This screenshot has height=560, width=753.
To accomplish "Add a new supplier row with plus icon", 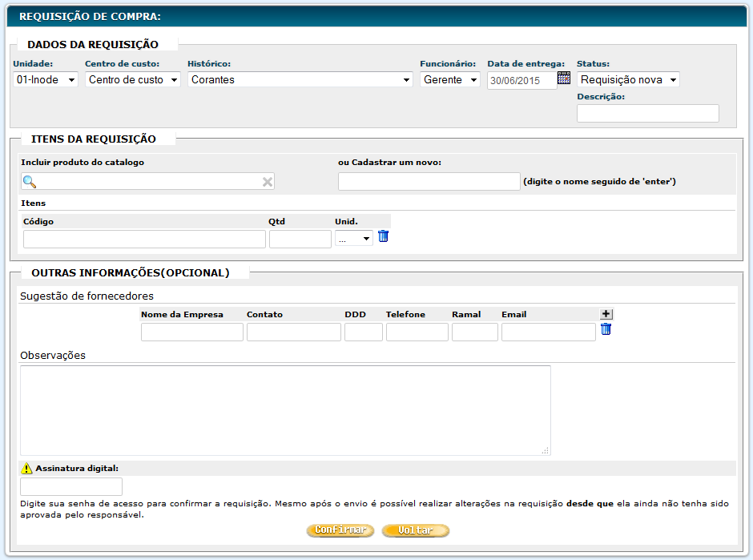I will tap(606, 315).
